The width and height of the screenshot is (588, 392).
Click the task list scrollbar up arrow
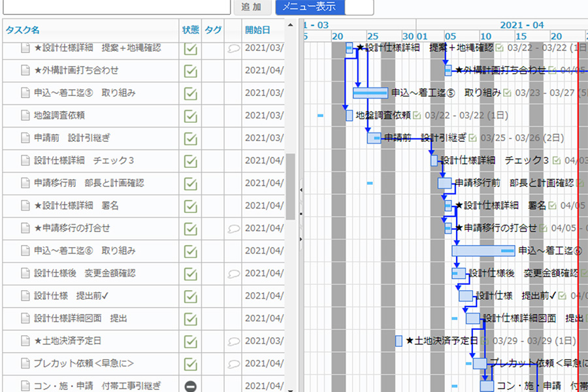(290, 25)
